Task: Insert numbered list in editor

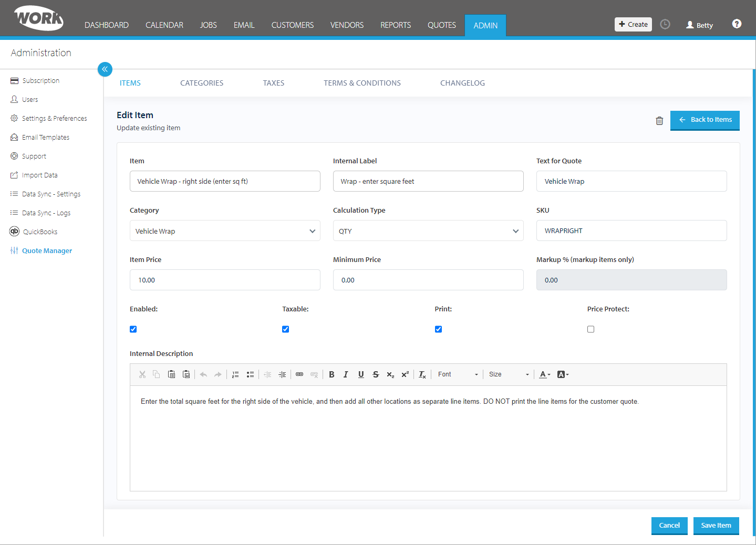Action: pyautogui.click(x=235, y=374)
